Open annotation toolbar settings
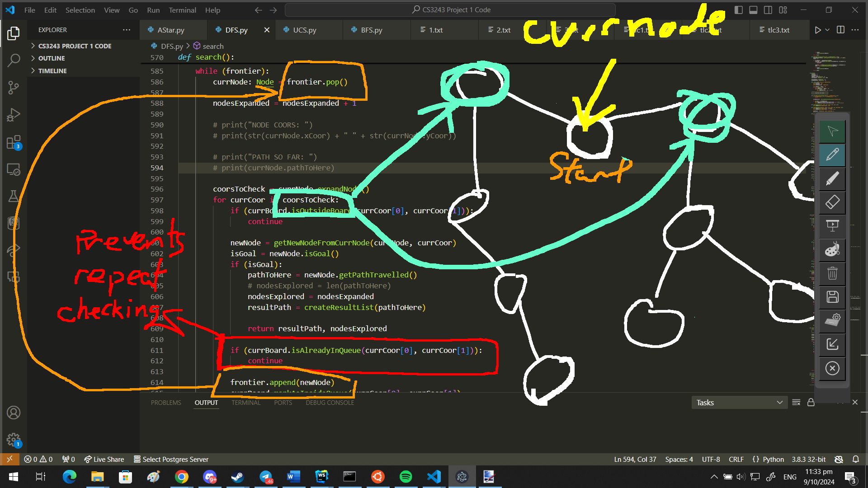 click(x=832, y=320)
